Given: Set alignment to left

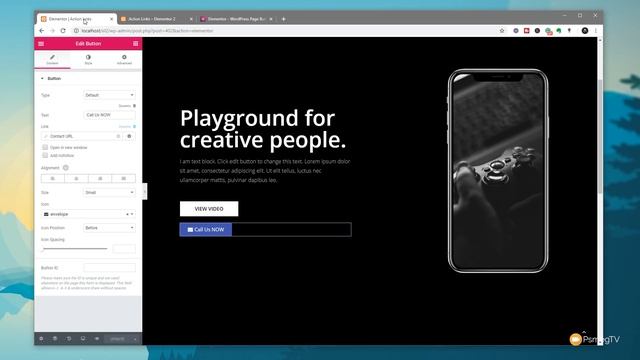Looking at the screenshot, I should click(x=53, y=178).
